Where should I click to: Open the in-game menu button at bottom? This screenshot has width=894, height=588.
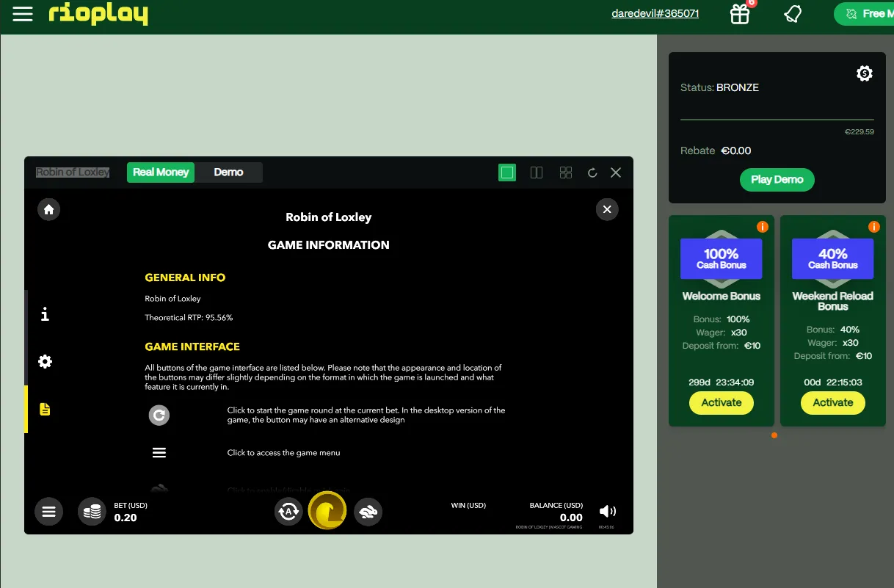(49, 512)
